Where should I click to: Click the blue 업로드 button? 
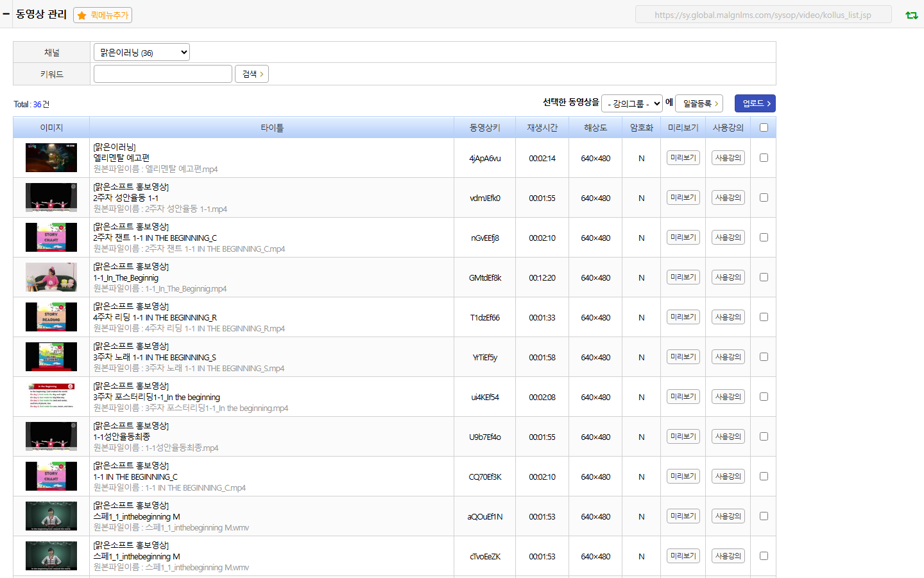click(755, 103)
